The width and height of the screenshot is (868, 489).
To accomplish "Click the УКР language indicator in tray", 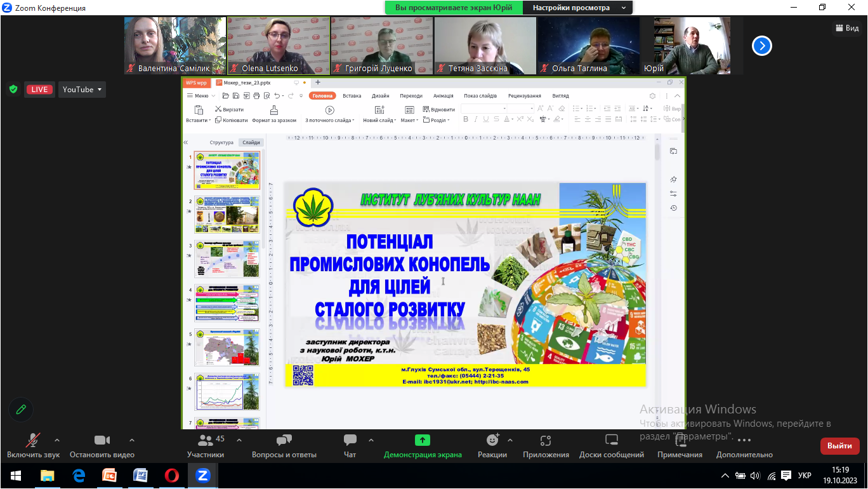I will (x=804, y=476).
